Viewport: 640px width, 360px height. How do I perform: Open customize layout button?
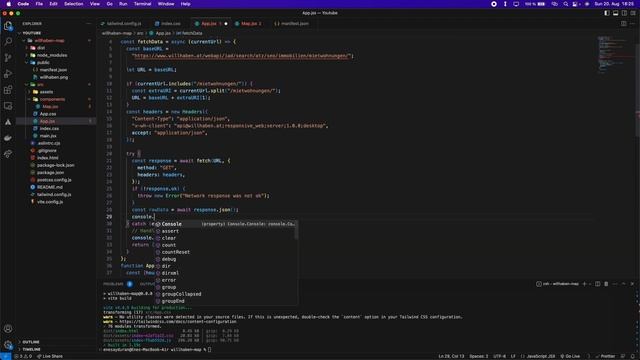(x=633, y=13)
